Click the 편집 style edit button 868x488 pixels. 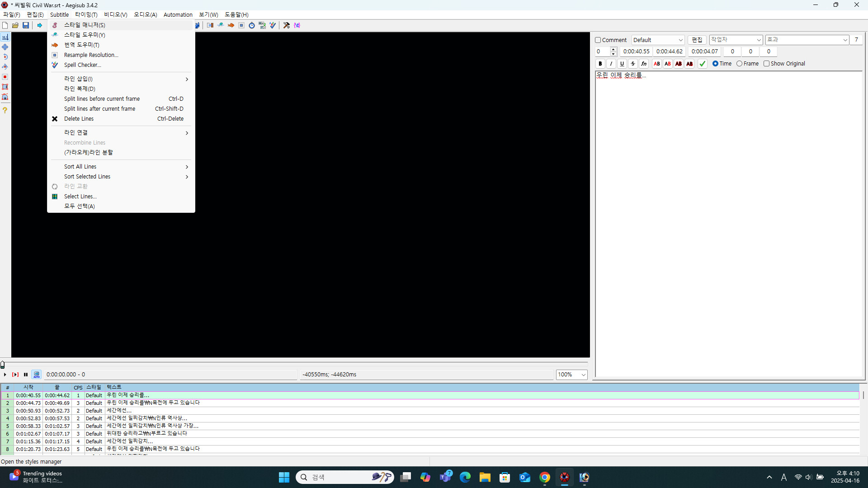697,40
